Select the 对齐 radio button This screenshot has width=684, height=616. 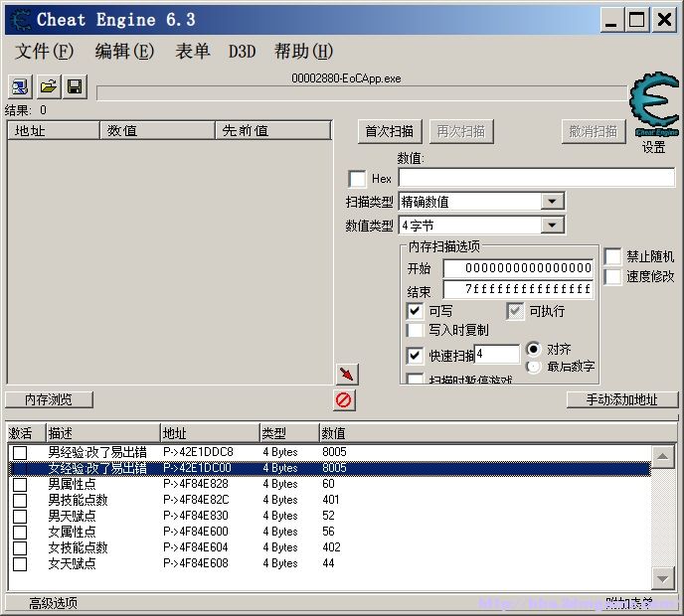(534, 349)
